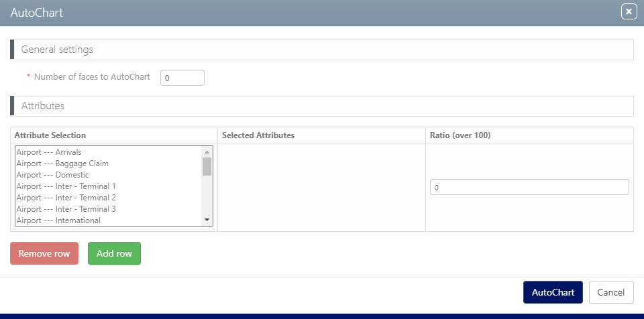Run the AutoChart button at the bottom

click(x=553, y=292)
